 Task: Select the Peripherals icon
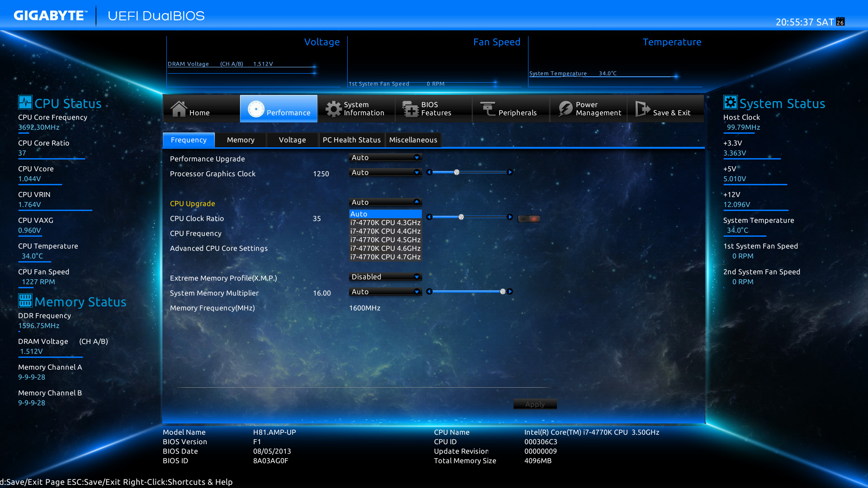pyautogui.click(x=488, y=109)
